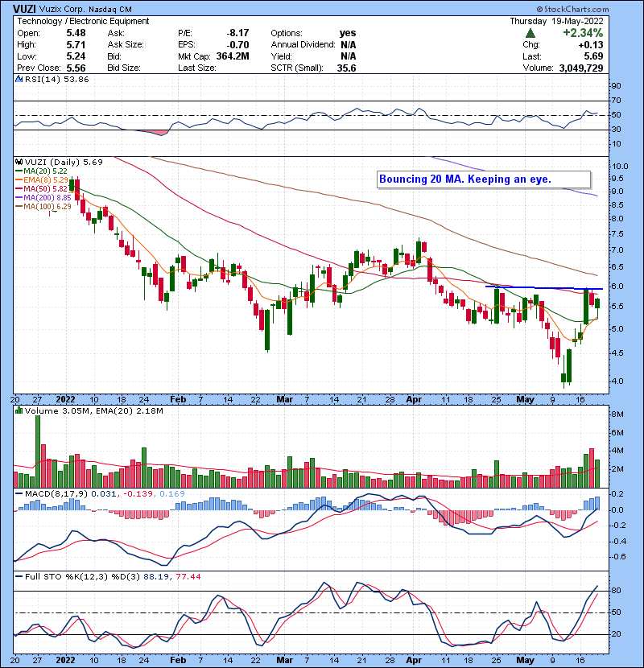Click the SCTR (Small) value 35.6
The image size is (644, 668).
[x=346, y=68]
